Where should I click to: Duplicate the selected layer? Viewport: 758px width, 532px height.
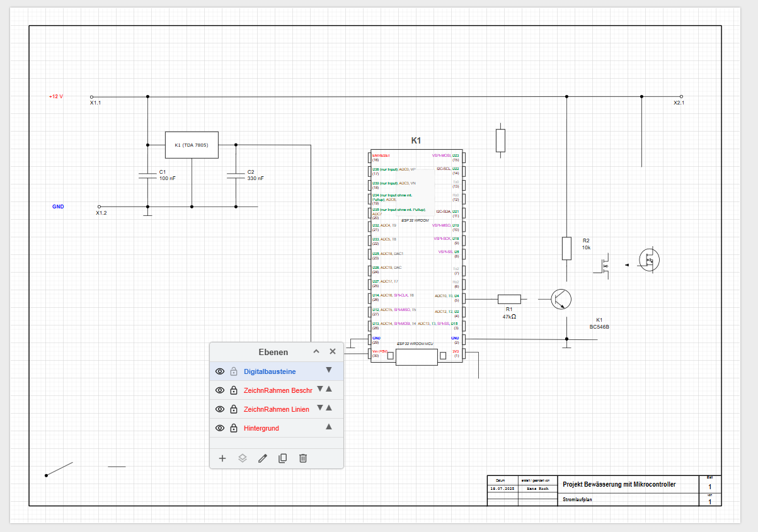[x=282, y=458]
